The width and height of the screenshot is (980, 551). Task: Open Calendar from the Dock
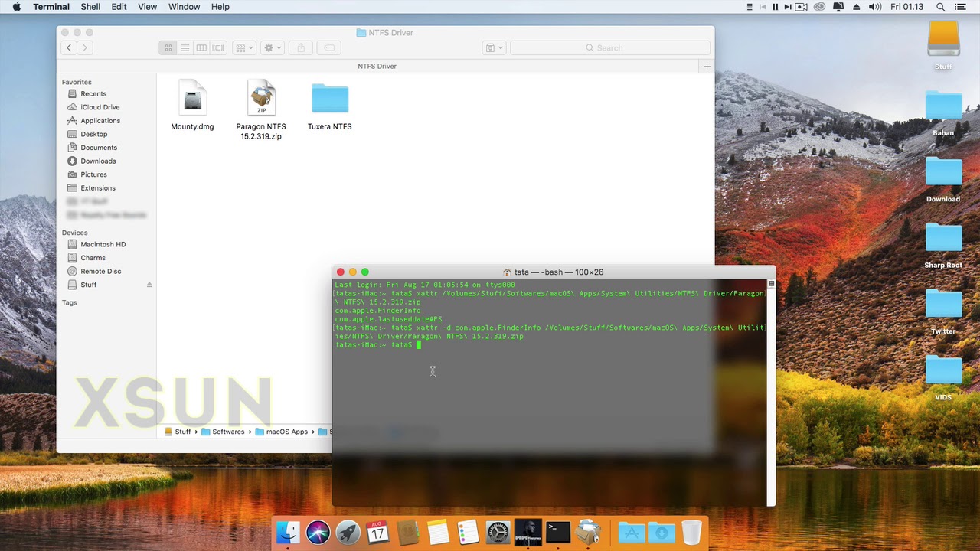(x=377, y=532)
